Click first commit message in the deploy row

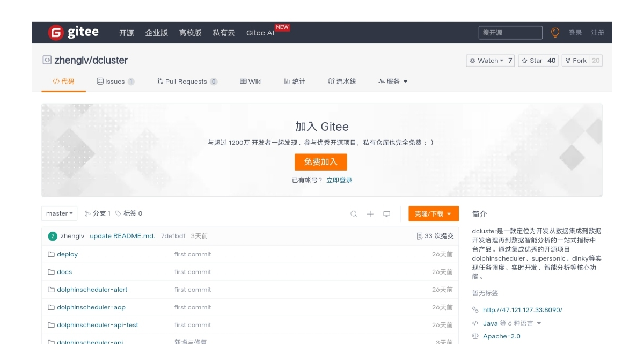pos(193,254)
